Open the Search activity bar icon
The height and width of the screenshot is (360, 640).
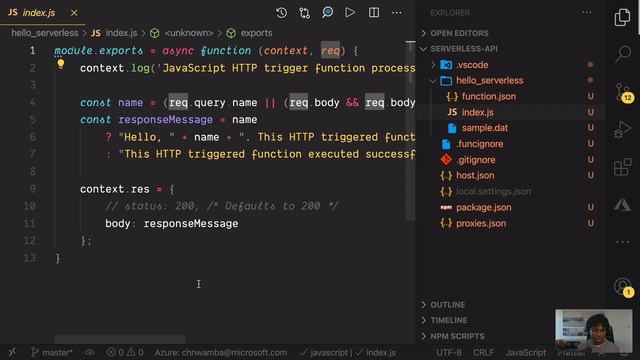[622, 53]
